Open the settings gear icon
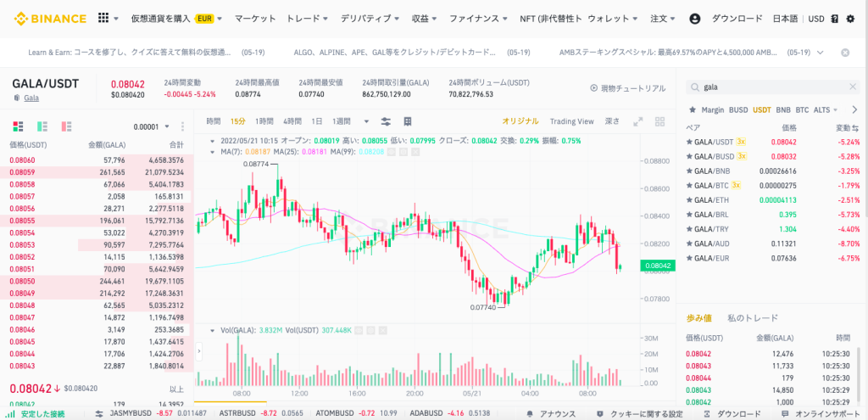 click(x=850, y=18)
